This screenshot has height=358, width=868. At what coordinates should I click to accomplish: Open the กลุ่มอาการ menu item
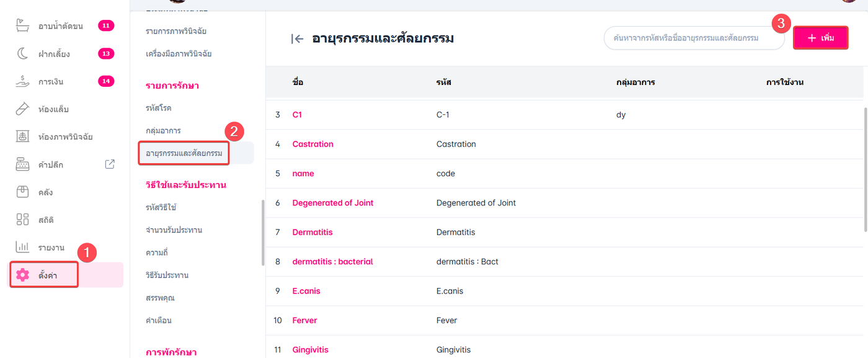[164, 130]
